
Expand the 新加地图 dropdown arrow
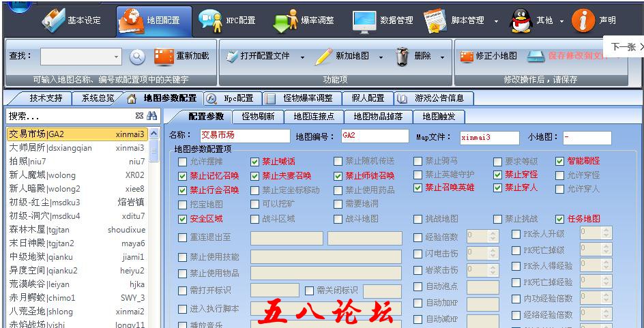(x=381, y=57)
